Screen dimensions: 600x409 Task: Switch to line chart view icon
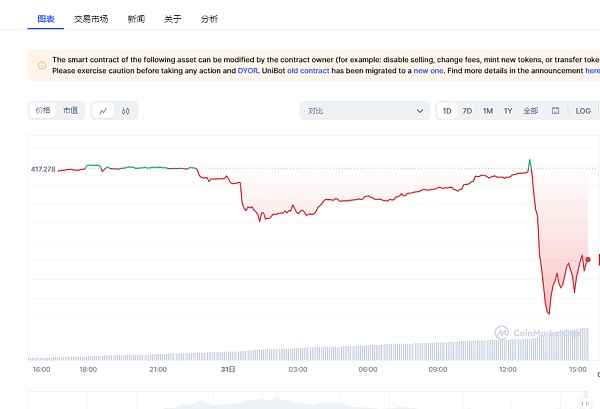104,111
